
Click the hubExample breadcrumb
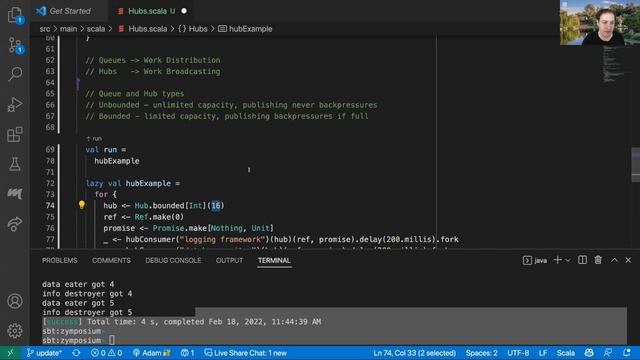[x=245, y=29]
